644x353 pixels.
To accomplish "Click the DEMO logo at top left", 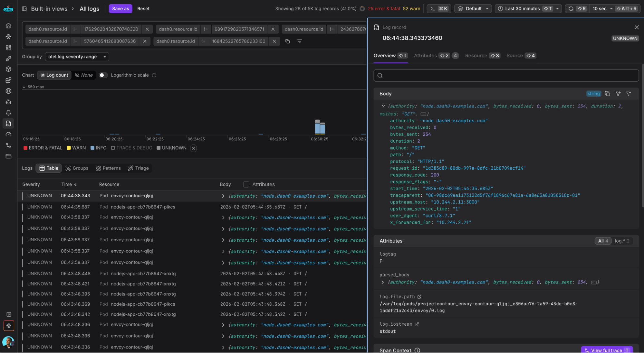I will (x=8, y=9).
